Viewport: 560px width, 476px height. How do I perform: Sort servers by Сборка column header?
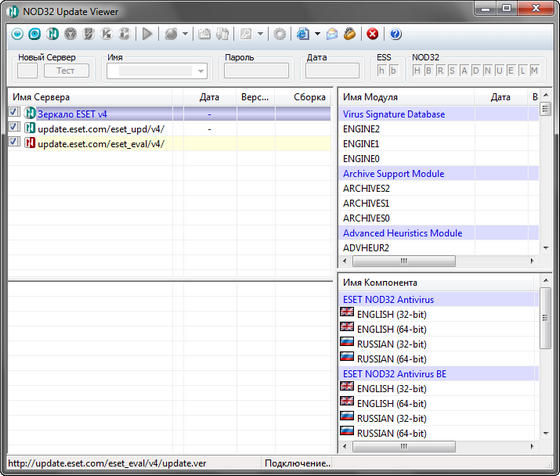(310, 97)
